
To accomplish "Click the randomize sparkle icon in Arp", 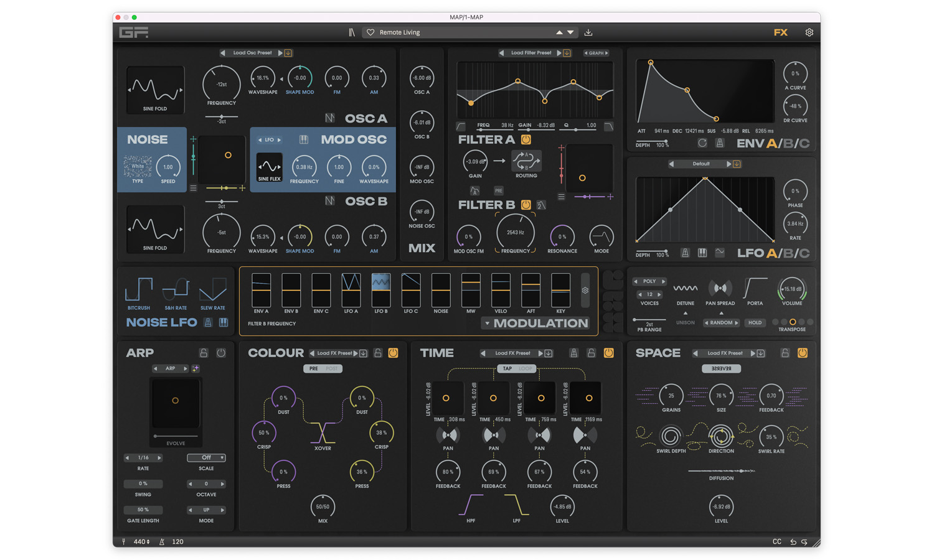I will coord(196,368).
